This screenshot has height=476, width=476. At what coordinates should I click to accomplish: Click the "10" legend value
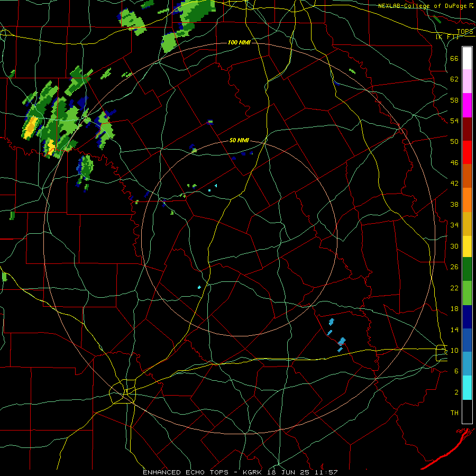click(x=454, y=350)
